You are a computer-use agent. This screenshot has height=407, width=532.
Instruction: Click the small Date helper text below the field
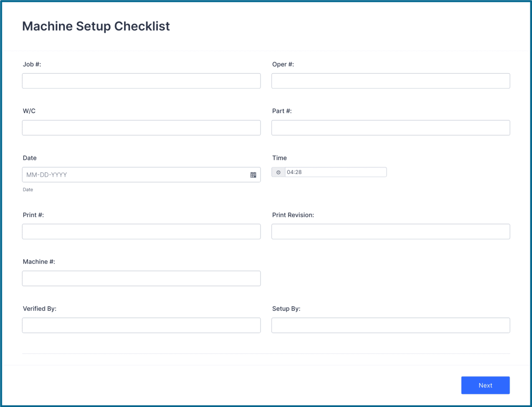point(27,190)
